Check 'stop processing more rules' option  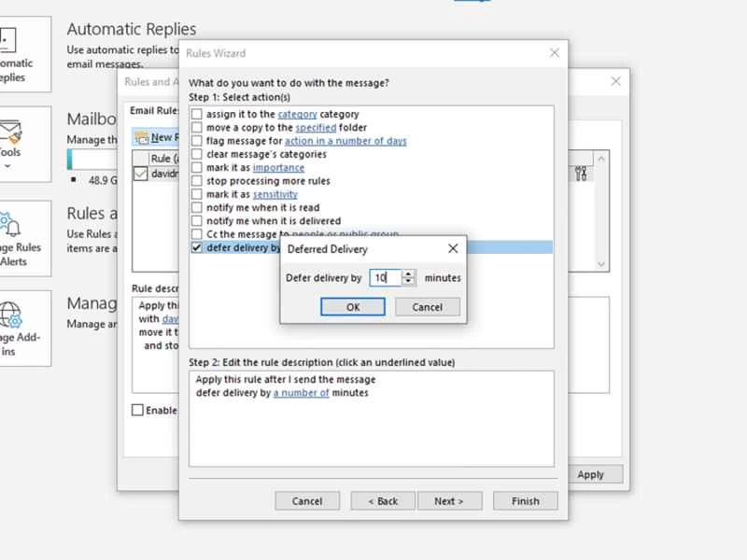[196, 181]
